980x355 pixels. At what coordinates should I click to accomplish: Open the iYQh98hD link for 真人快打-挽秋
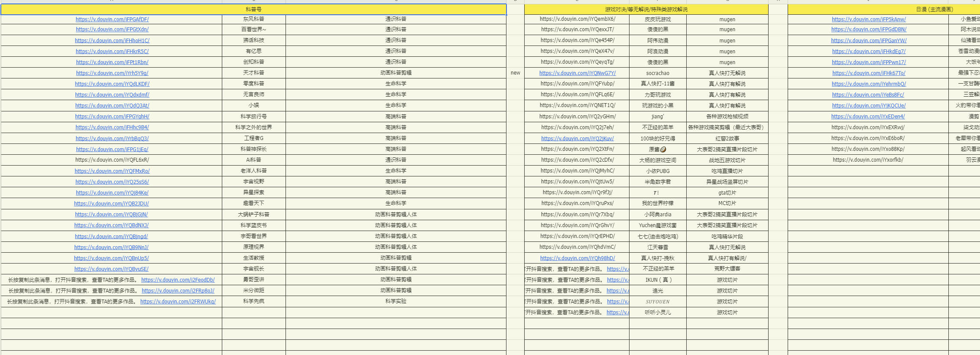pos(578,258)
